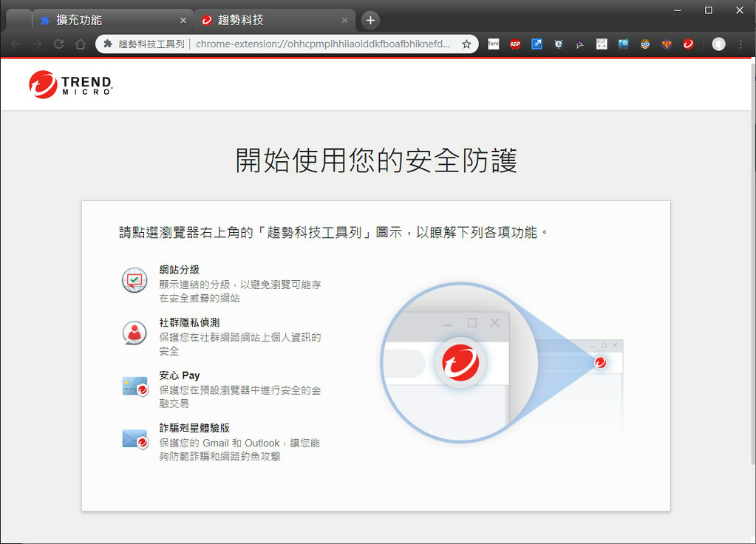Click the blue camera screenshot extension icon
The image size is (756, 544).
(x=623, y=44)
